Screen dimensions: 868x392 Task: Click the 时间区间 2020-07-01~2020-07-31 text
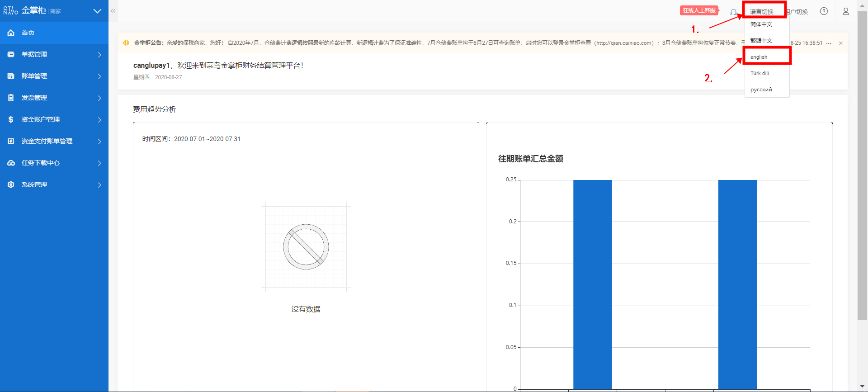tap(191, 139)
